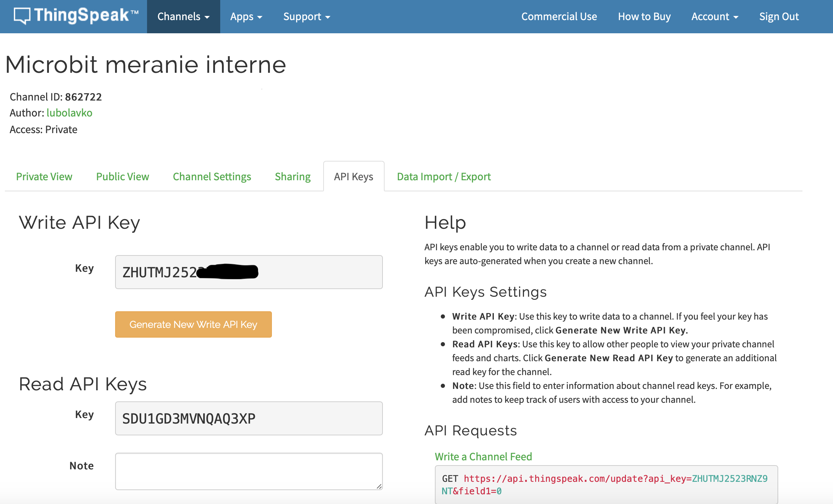Expand the Apps dropdown menu
Screen dimensions: 833x504
246,17
